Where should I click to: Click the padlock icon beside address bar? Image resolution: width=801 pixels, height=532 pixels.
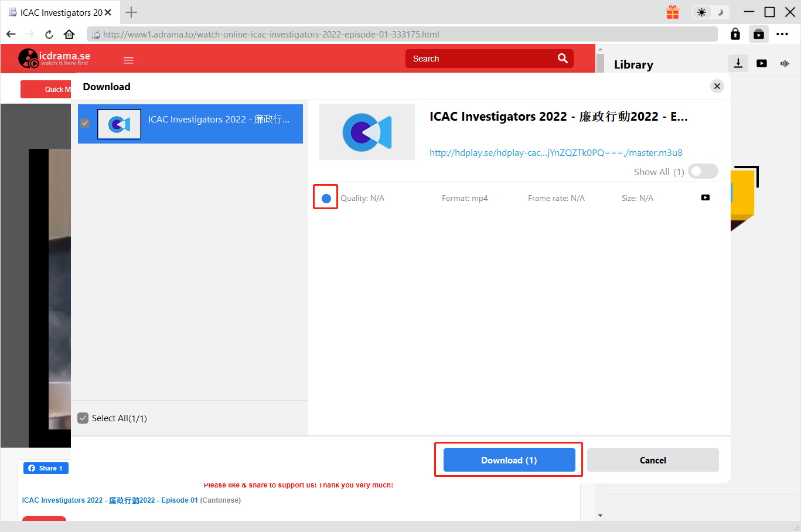(735, 34)
